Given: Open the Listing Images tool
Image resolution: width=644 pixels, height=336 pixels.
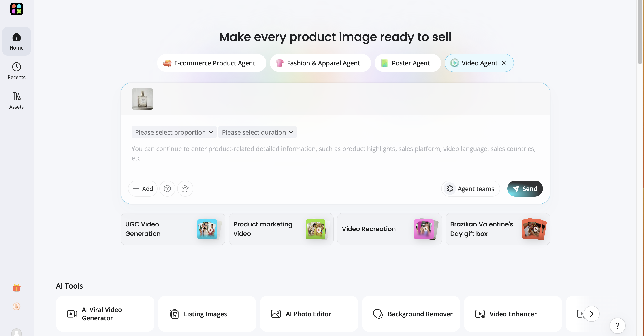Looking at the screenshot, I should 207,314.
